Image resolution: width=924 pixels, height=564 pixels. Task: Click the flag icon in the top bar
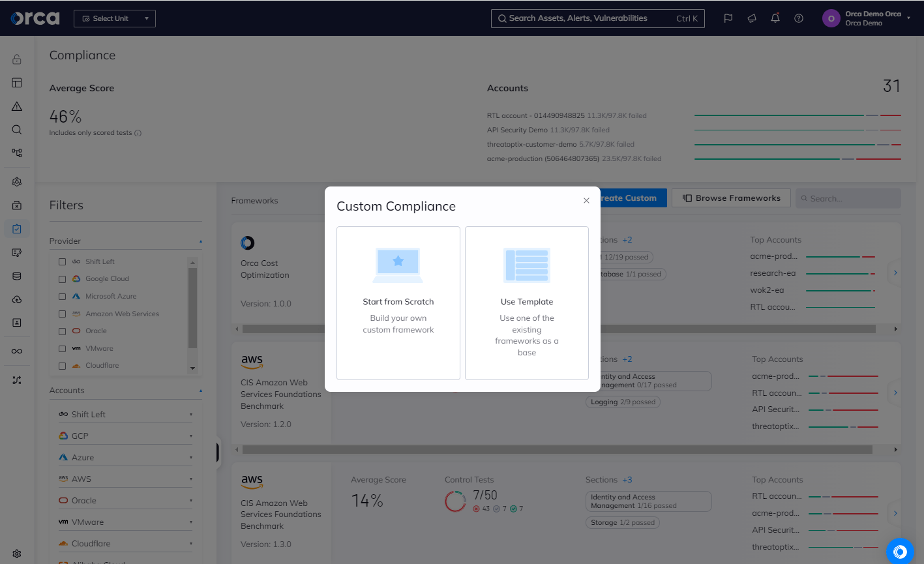(728, 18)
